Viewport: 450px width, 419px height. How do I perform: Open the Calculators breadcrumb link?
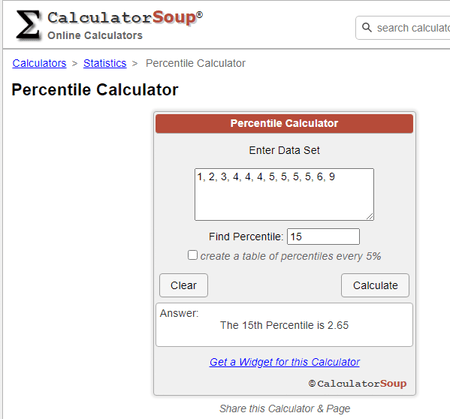39,63
